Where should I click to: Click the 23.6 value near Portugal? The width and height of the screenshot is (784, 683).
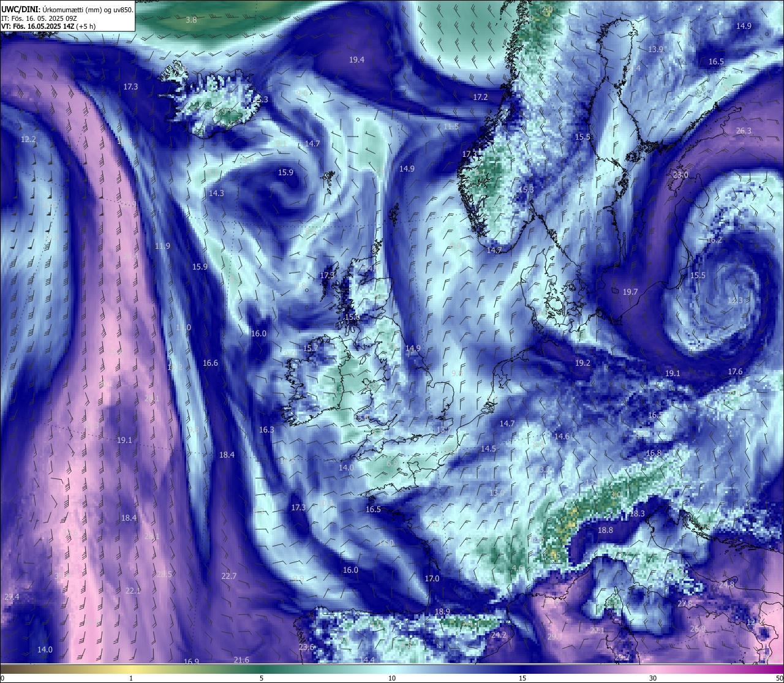[x=306, y=647]
